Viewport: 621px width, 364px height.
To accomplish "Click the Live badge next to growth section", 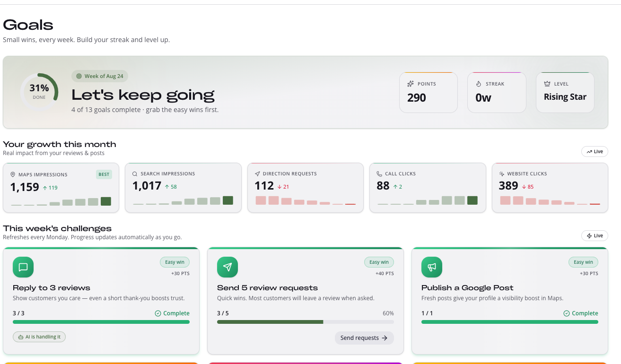I will click(x=595, y=152).
